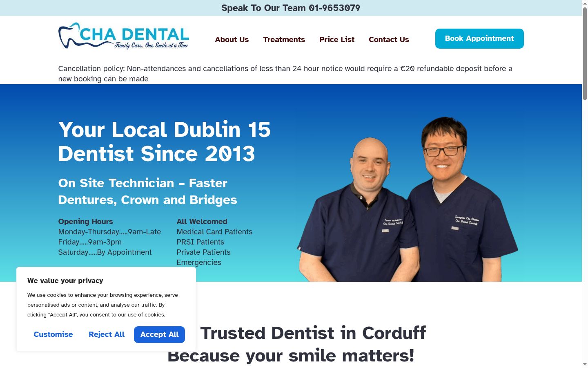Click the Book Appointment button
Viewport: 588px width, 368px height.
click(479, 38)
